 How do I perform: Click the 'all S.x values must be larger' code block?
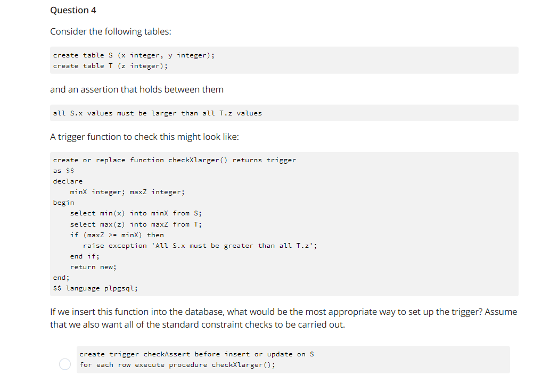tap(284, 113)
